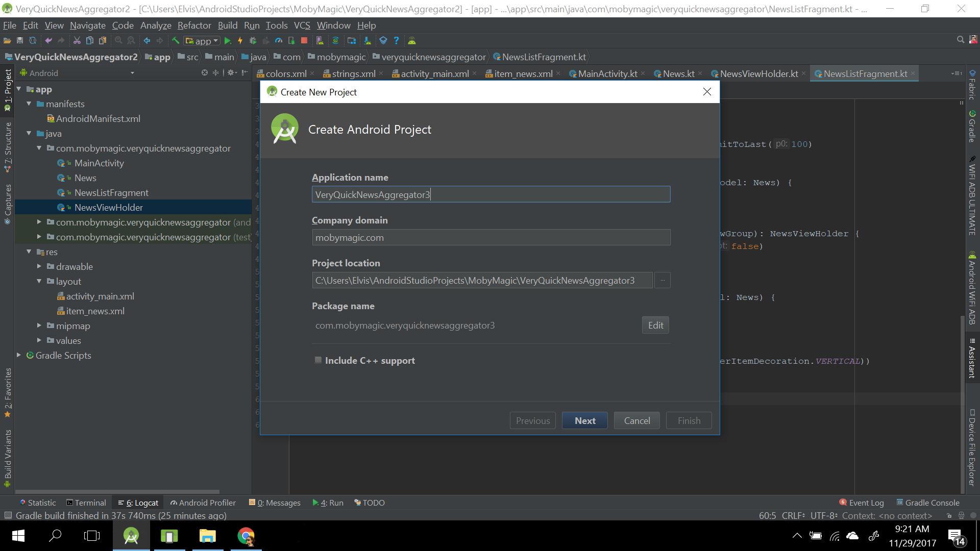980x551 pixels.
Task: Click the Debug app bug icon
Action: [253, 41]
